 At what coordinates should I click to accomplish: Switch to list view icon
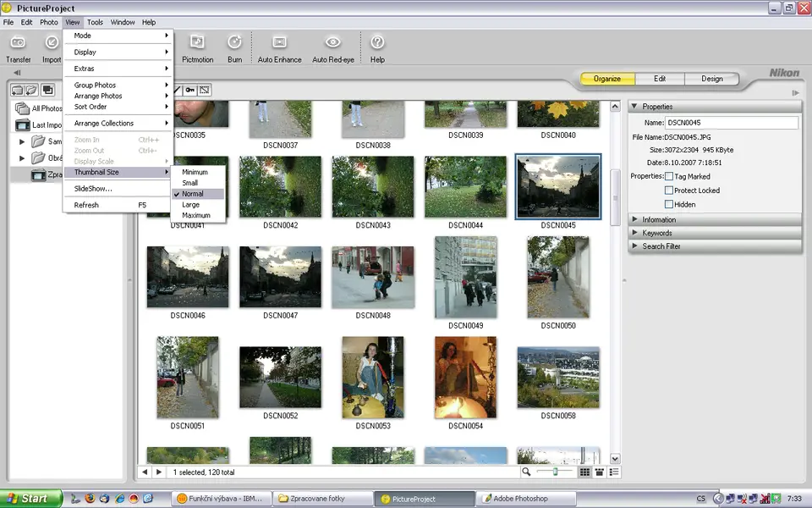[614, 472]
